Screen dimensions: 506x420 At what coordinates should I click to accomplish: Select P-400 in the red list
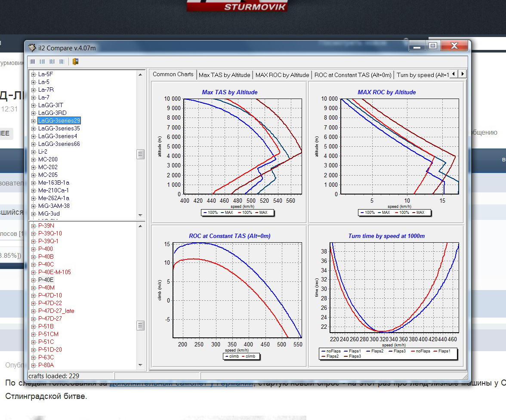46,249
